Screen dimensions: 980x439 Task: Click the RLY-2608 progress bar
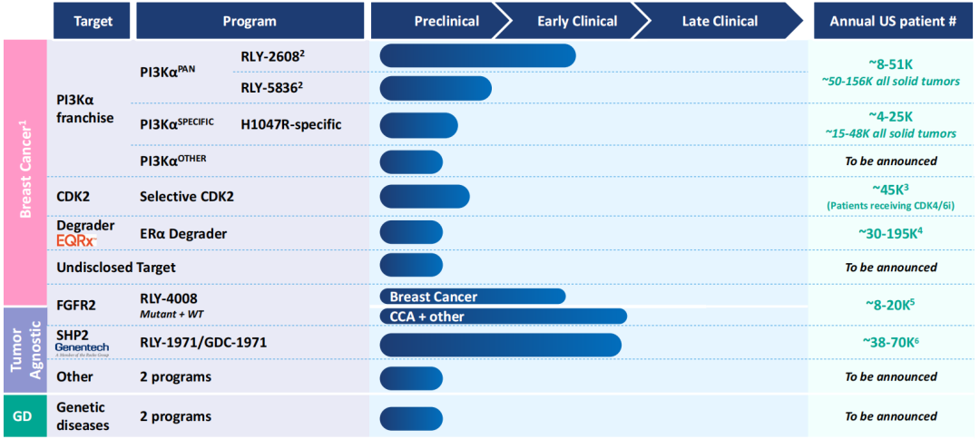(477, 56)
